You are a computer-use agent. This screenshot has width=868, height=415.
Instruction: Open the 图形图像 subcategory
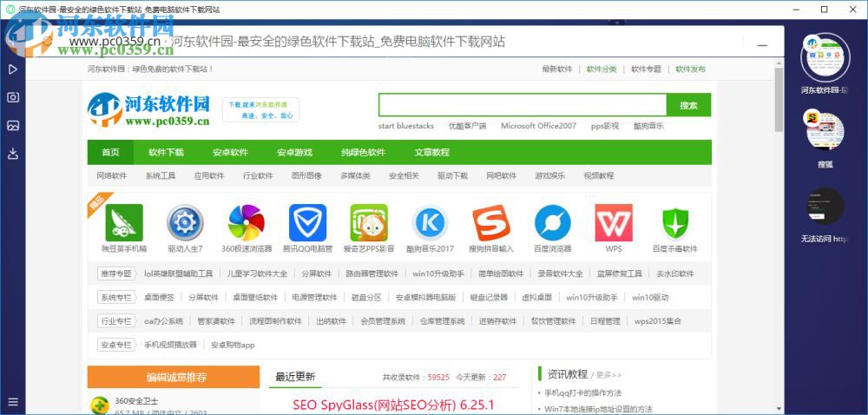point(306,176)
